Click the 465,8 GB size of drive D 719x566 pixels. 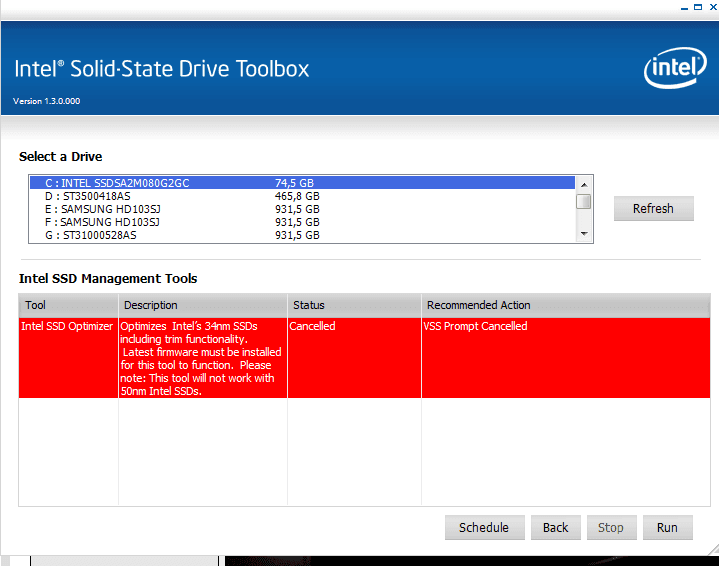click(x=297, y=196)
